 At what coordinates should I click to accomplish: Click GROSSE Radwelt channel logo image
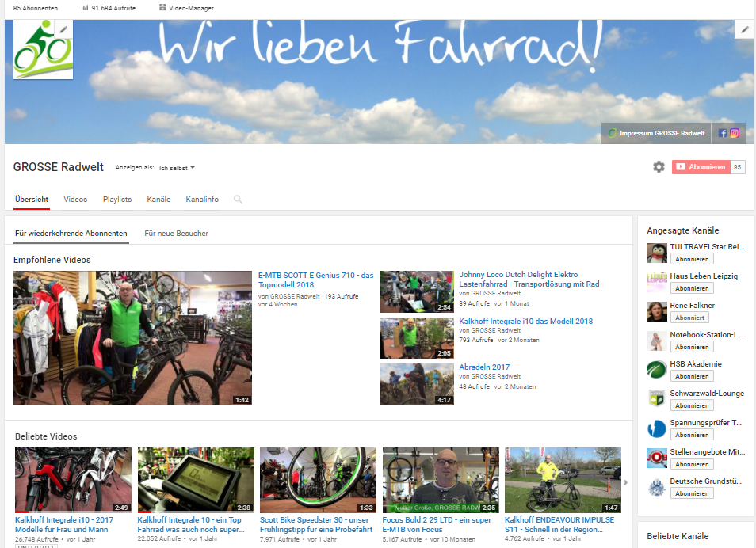pos(43,50)
